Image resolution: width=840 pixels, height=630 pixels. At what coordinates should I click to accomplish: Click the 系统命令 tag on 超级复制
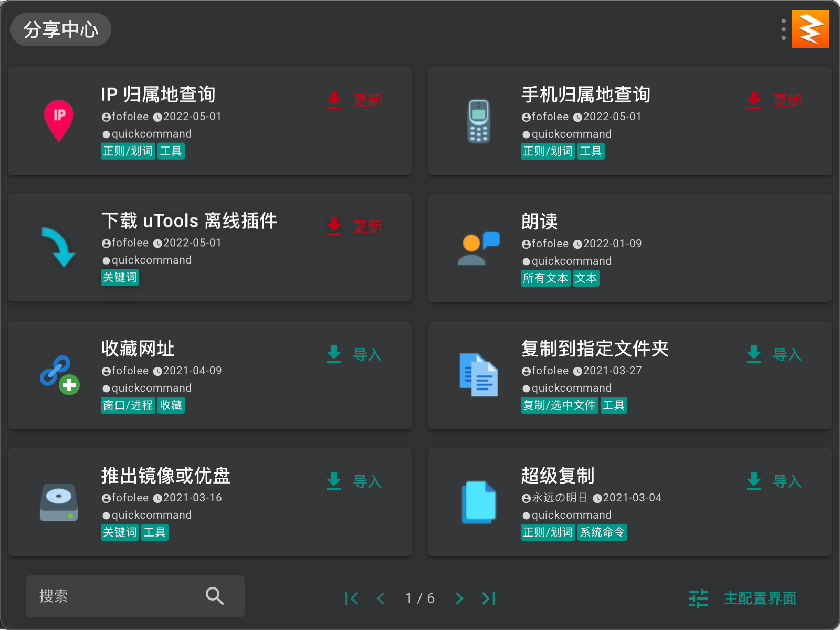[x=602, y=532]
